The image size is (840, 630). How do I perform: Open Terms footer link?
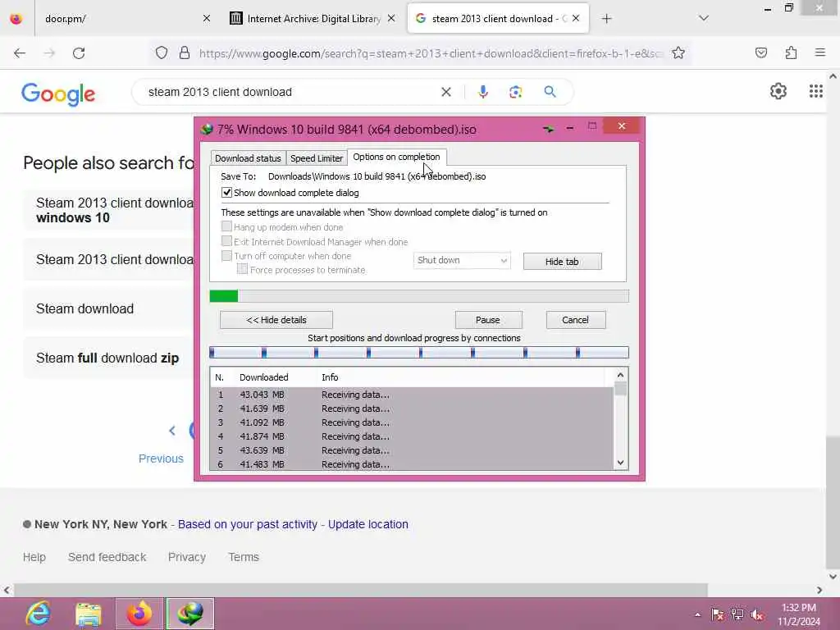[244, 557]
